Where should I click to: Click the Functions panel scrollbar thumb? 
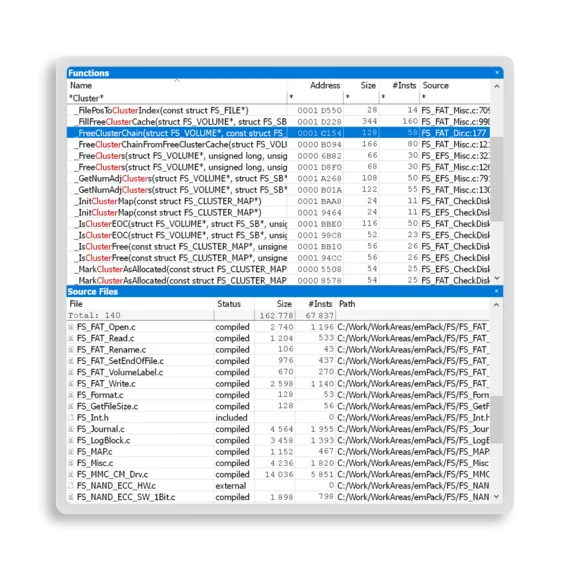[x=497, y=179]
